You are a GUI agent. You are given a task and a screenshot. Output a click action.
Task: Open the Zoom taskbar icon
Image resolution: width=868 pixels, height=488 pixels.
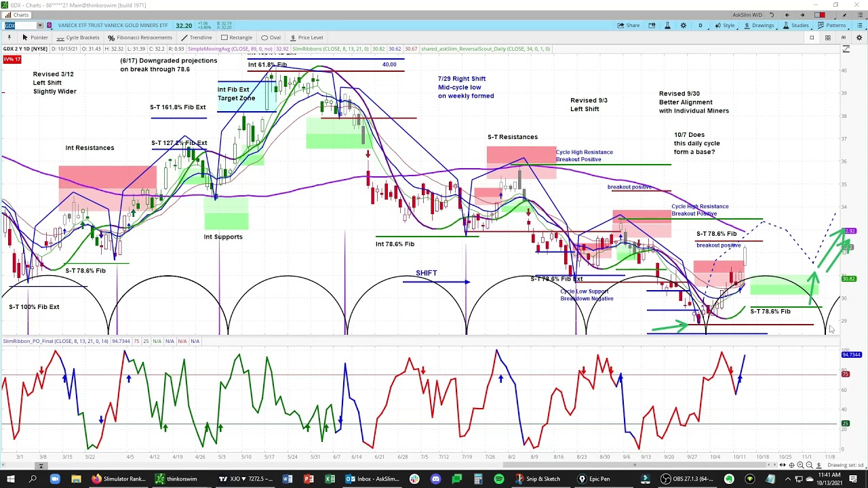coord(55,479)
